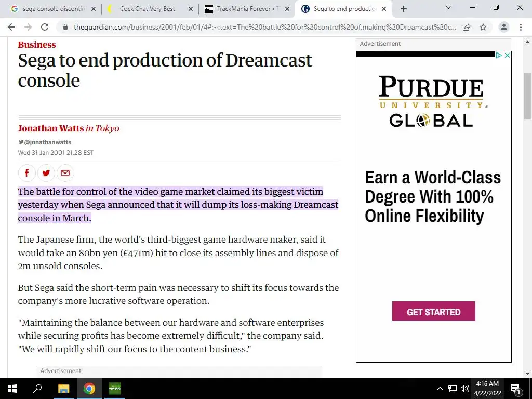The image size is (532, 399).
Task: Click the browser forward arrow
Action: [x=28, y=27]
